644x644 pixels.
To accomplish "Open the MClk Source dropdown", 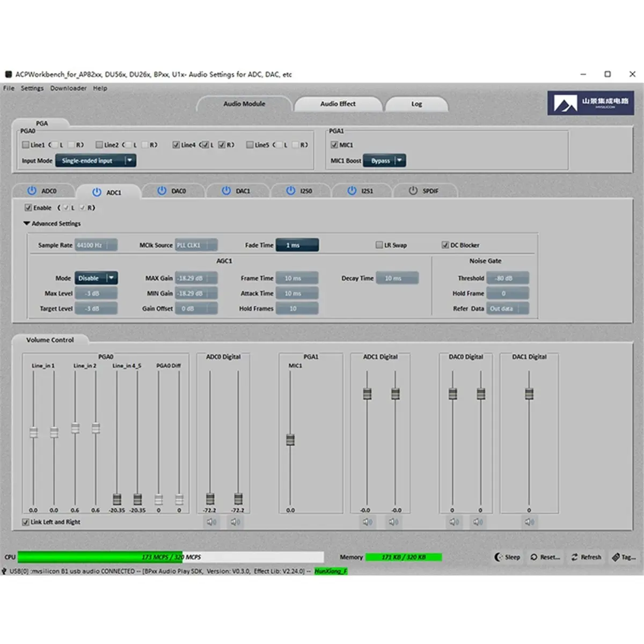I will (x=196, y=245).
